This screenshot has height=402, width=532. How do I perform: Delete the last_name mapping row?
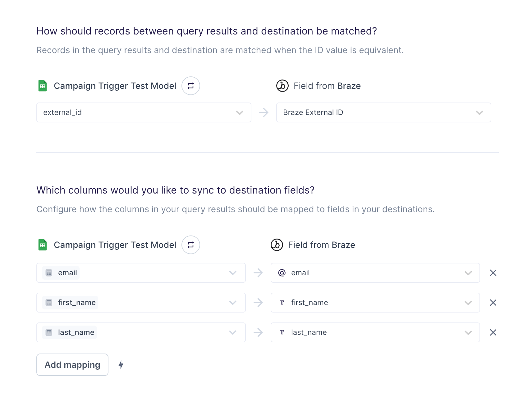493,332
